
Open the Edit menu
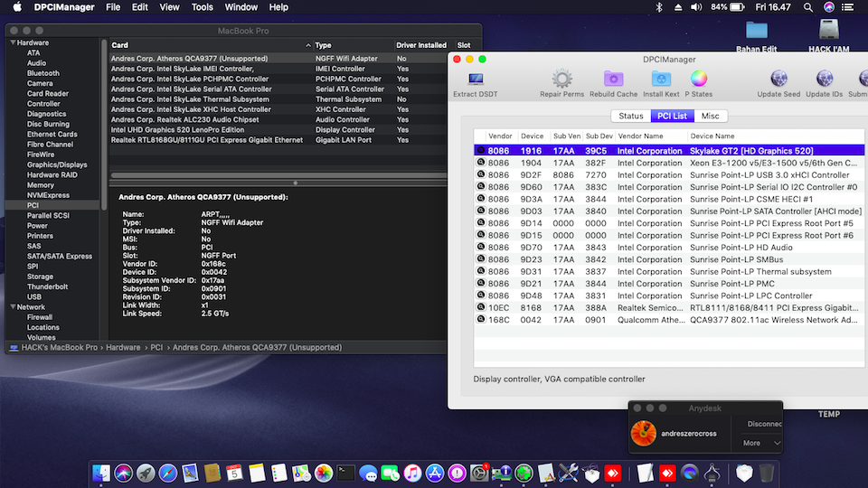click(x=139, y=7)
